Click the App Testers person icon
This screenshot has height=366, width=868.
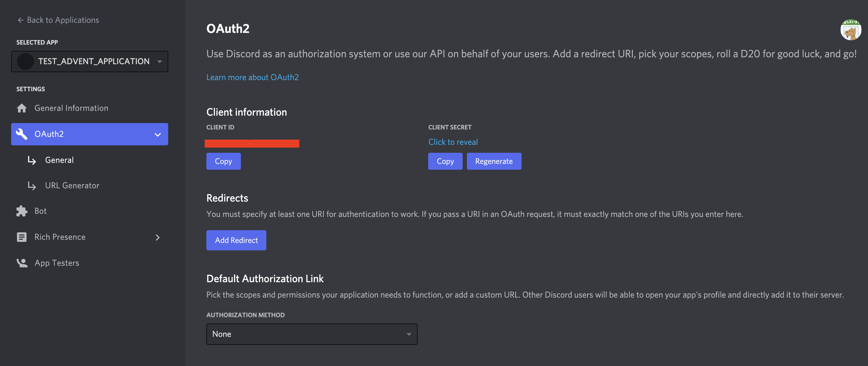pos(22,263)
